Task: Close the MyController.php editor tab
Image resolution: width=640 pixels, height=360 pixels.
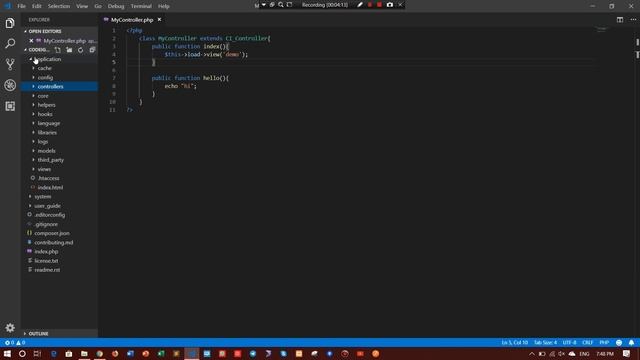Action: coord(160,20)
